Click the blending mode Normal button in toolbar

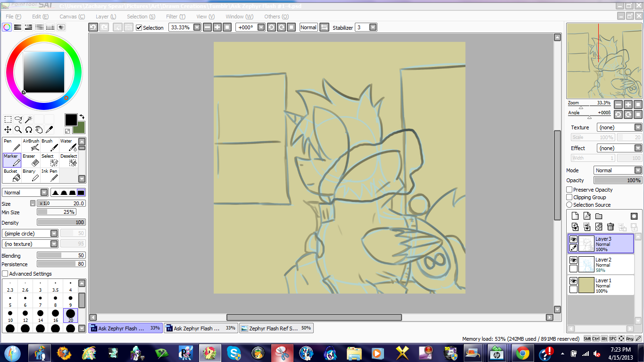pos(308,27)
